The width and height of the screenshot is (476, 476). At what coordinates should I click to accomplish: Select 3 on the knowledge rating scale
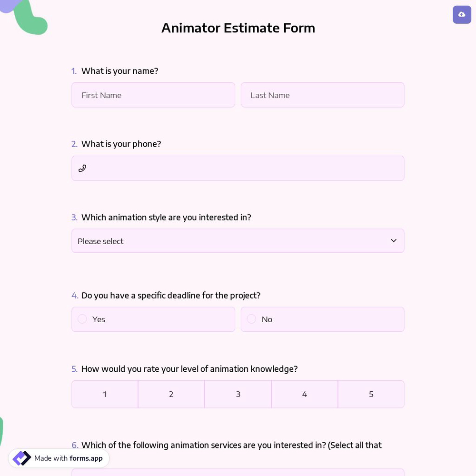click(238, 394)
